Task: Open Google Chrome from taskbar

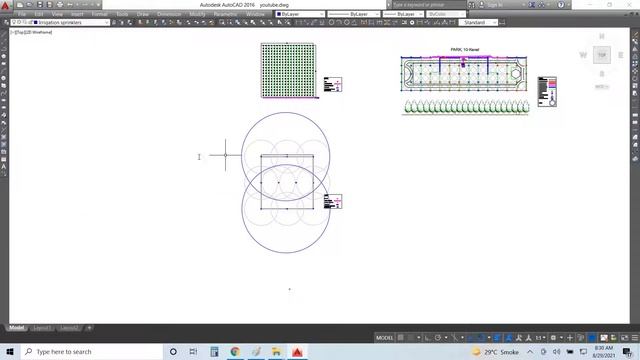Action: [235, 351]
